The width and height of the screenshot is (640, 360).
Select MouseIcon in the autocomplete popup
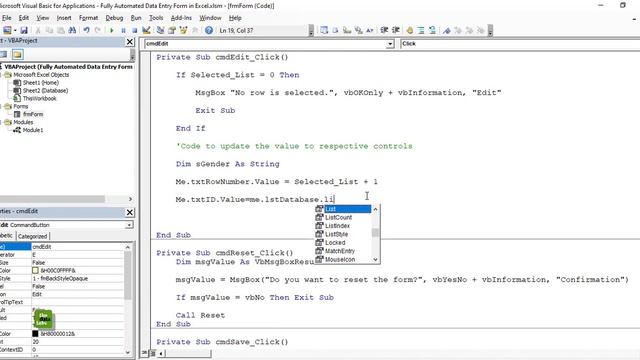point(343,259)
